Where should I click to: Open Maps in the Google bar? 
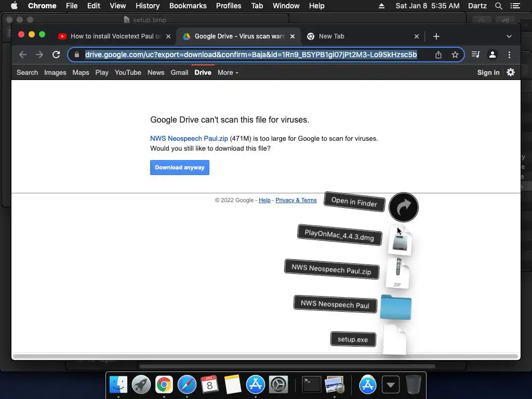pyautogui.click(x=81, y=73)
